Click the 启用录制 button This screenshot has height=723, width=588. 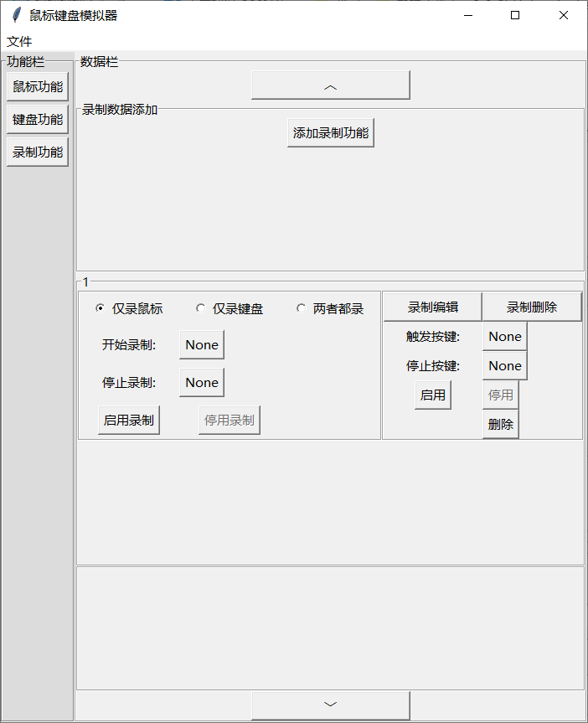(129, 421)
